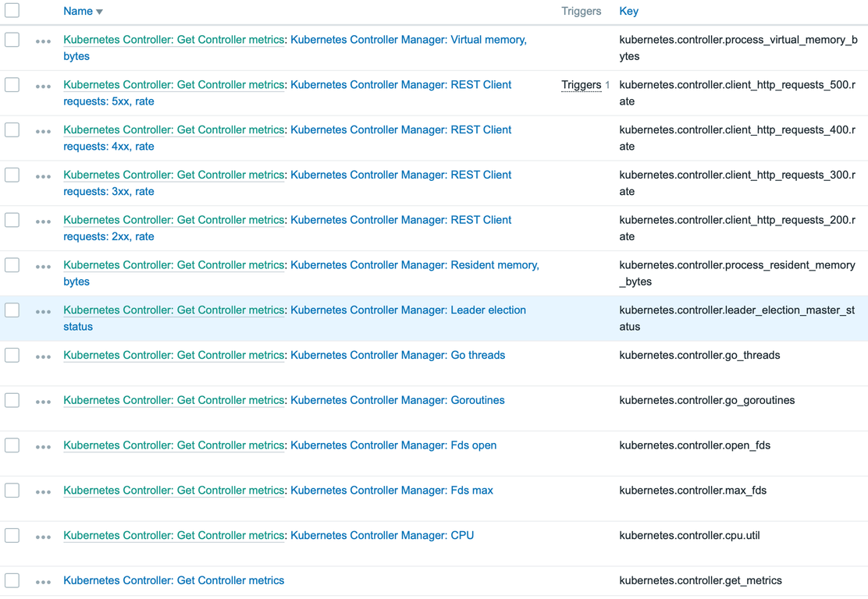Open REST Client requests: 3xx, rate item

click(400, 175)
